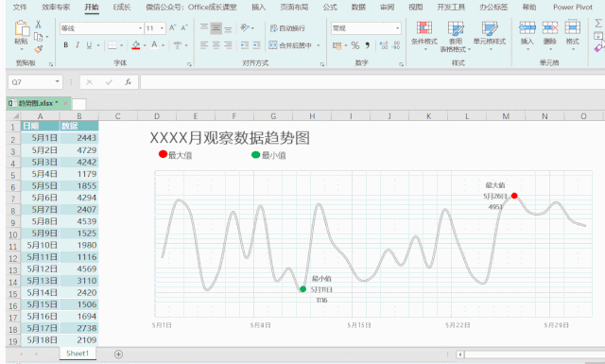Viewport: 605px width, 364px height.
Task: Open the font group dialog launcher
Action: pos(189,64)
